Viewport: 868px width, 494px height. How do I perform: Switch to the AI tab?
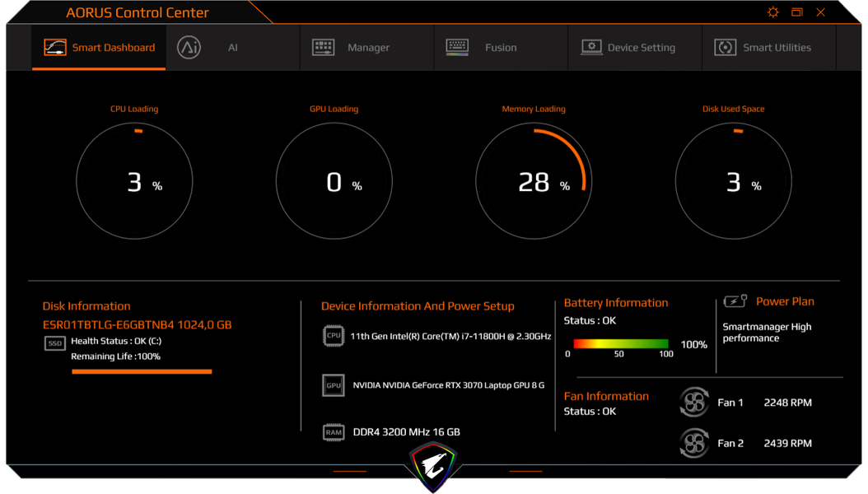click(233, 48)
